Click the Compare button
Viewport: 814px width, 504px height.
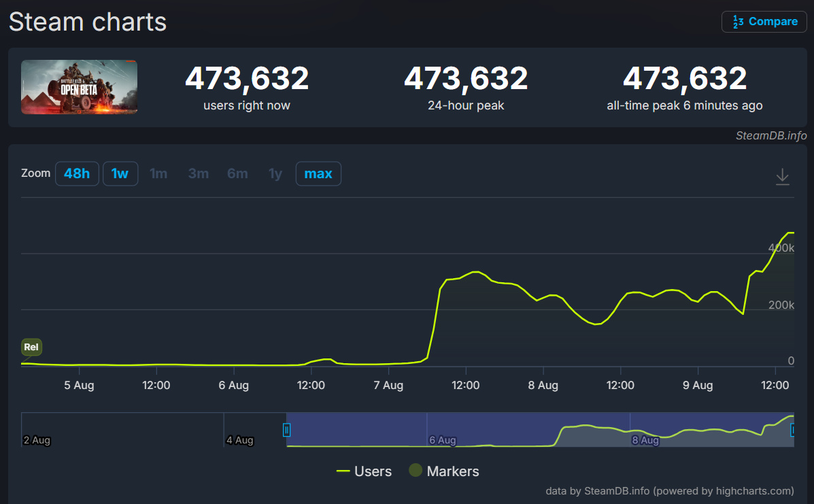click(x=764, y=22)
